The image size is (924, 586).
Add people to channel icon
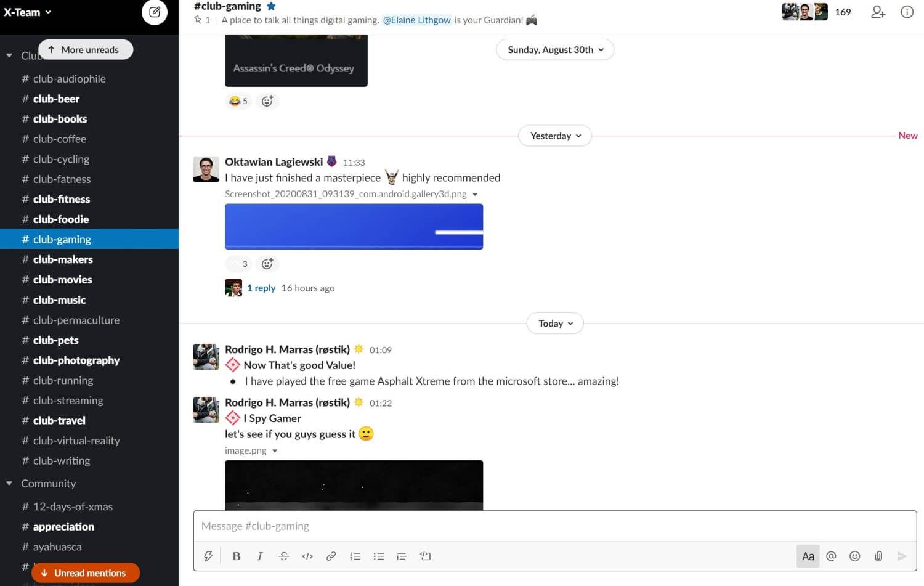(878, 12)
